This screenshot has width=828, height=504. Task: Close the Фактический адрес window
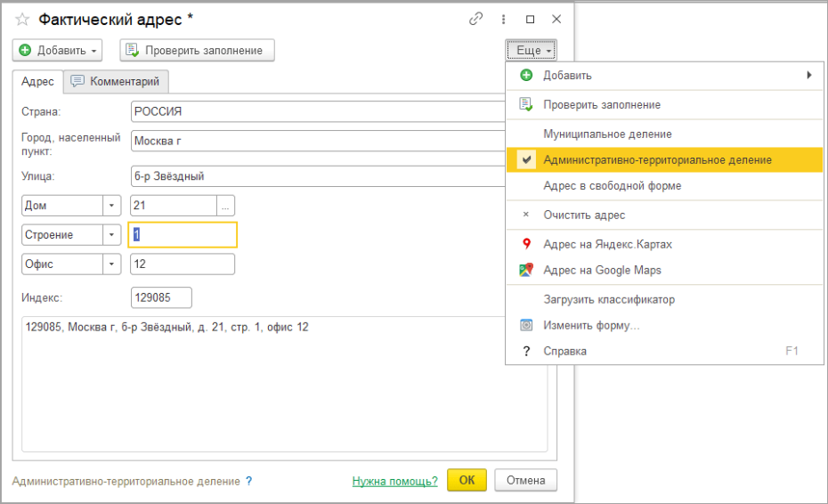(556, 19)
